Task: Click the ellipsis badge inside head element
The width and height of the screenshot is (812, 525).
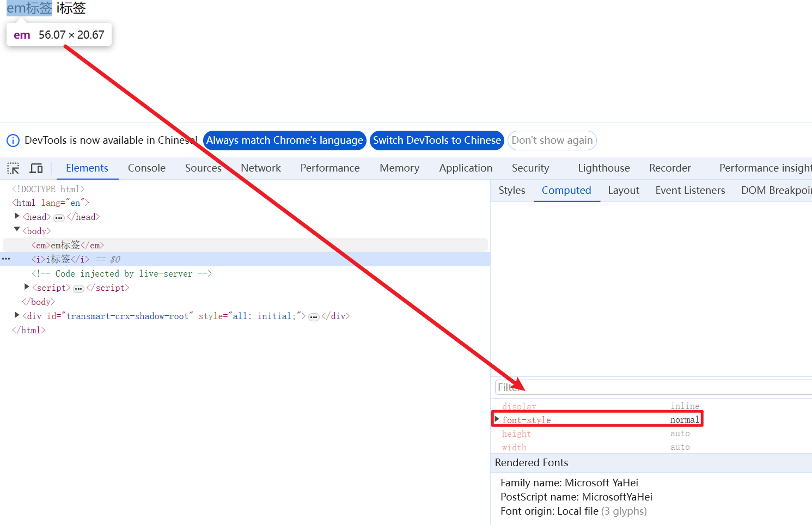Action: click(x=59, y=218)
